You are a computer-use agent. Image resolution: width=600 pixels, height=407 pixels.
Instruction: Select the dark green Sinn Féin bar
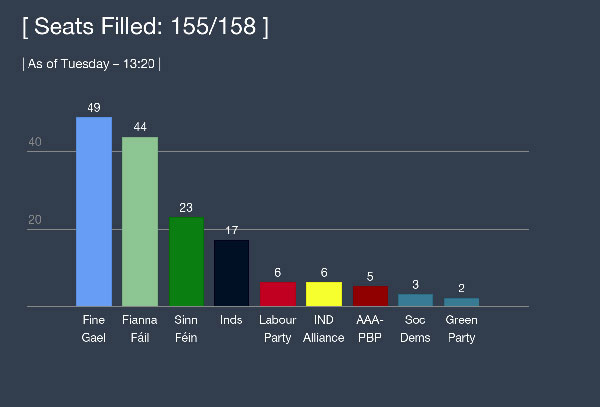pyautogui.click(x=186, y=262)
